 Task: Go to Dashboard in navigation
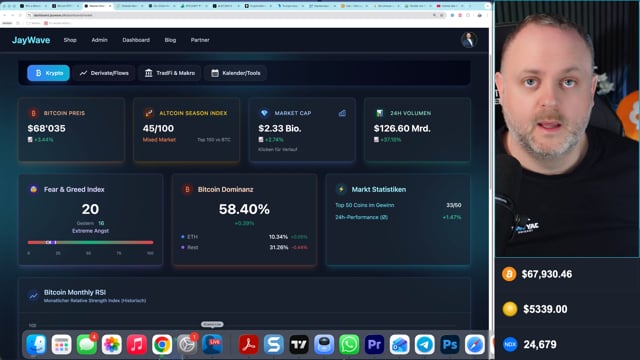point(136,40)
